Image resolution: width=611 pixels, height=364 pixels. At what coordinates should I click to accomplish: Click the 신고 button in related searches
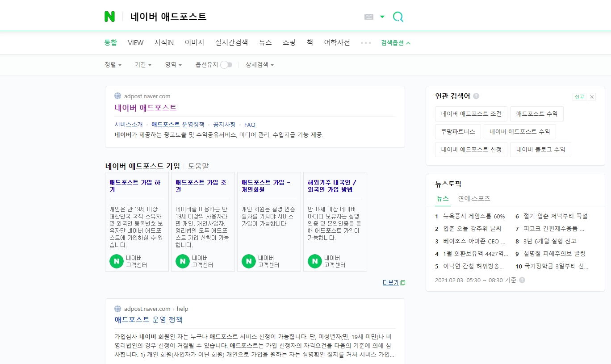(579, 97)
